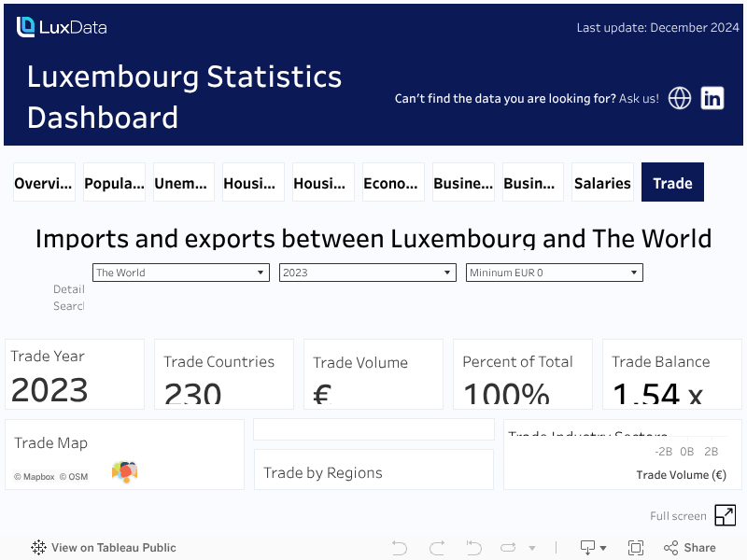Image resolution: width=747 pixels, height=560 pixels.
Task: Select the Trade tab
Action: tap(672, 183)
